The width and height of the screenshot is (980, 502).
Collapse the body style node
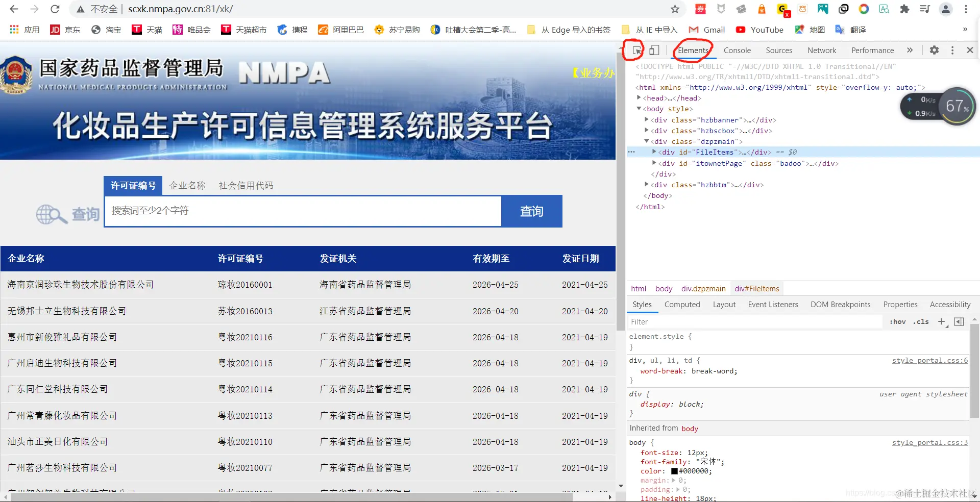pos(639,109)
